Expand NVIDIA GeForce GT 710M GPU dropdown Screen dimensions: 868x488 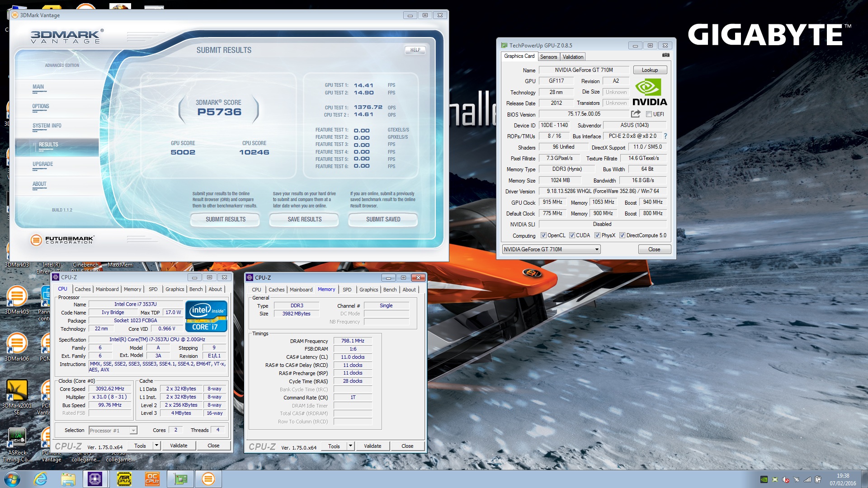click(x=597, y=249)
